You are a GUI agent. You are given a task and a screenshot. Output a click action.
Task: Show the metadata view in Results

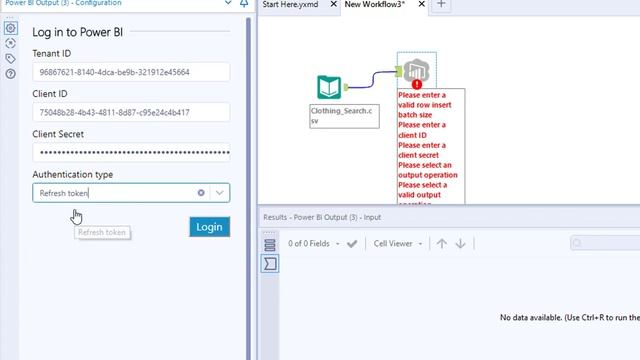click(x=270, y=245)
